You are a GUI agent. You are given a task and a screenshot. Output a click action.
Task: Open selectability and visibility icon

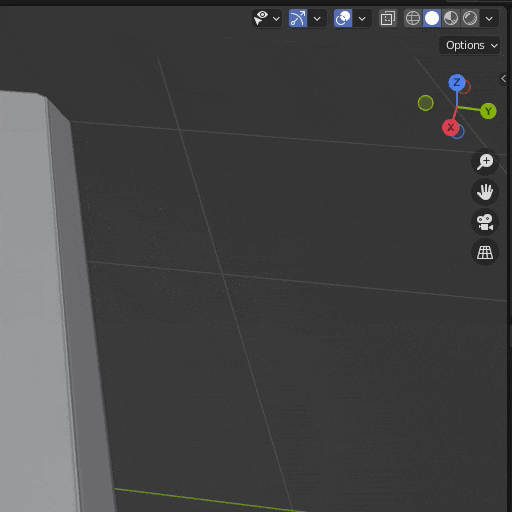(x=261, y=18)
